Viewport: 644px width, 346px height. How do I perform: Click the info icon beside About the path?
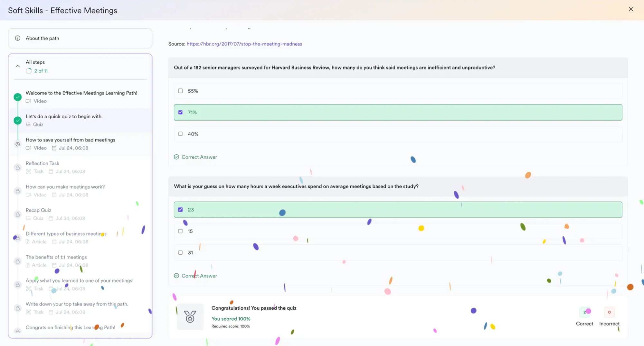[x=17, y=38]
